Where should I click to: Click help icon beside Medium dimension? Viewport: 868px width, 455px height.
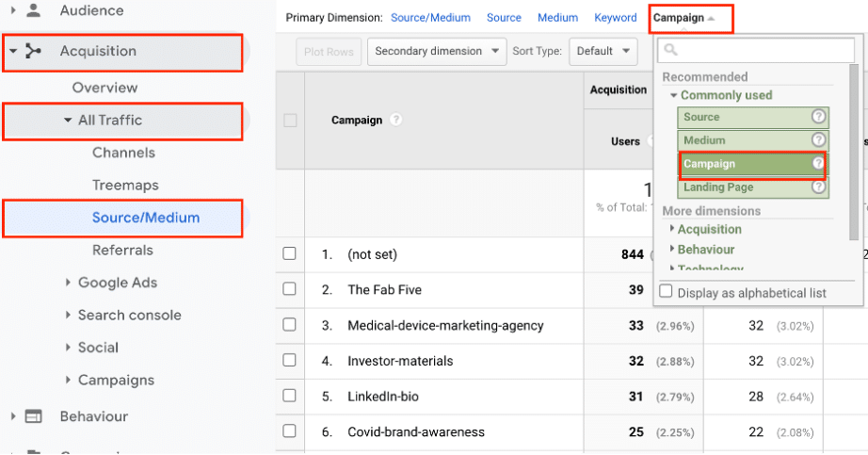tap(819, 140)
